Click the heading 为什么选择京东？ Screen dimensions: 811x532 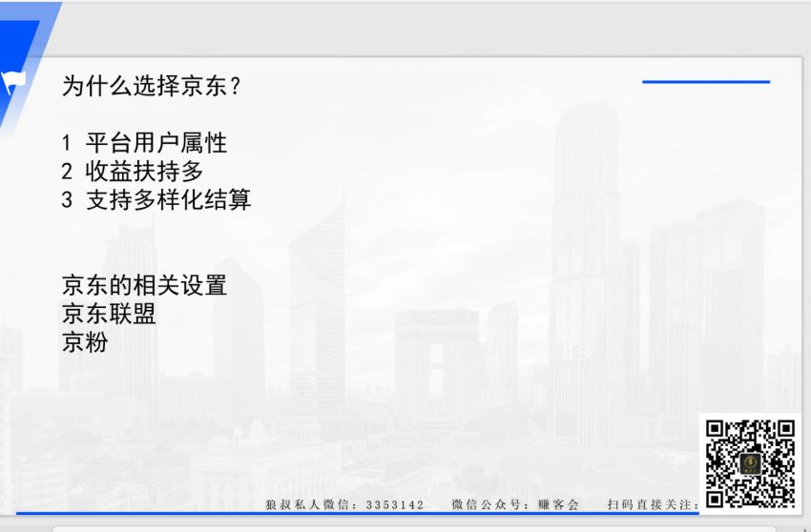152,86
